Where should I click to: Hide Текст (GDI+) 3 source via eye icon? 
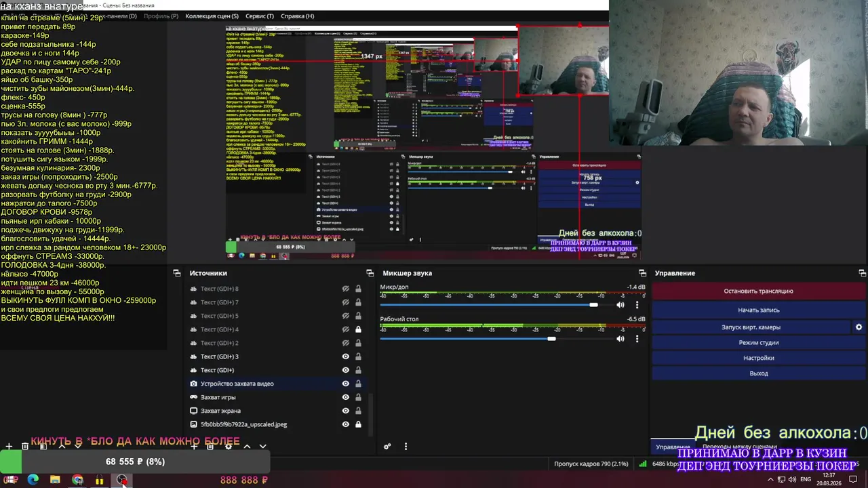(346, 357)
